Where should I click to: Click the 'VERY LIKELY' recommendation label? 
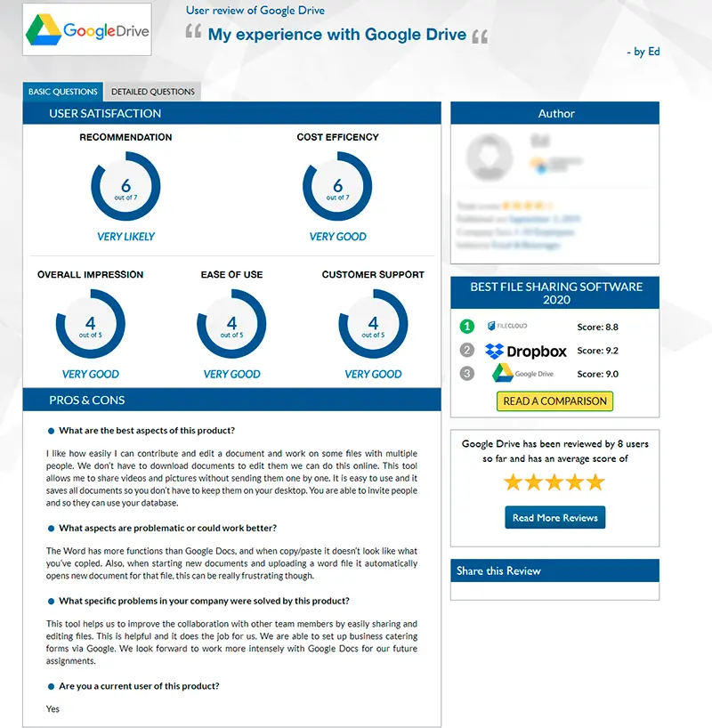pyautogui.click(x=125, y=237)
